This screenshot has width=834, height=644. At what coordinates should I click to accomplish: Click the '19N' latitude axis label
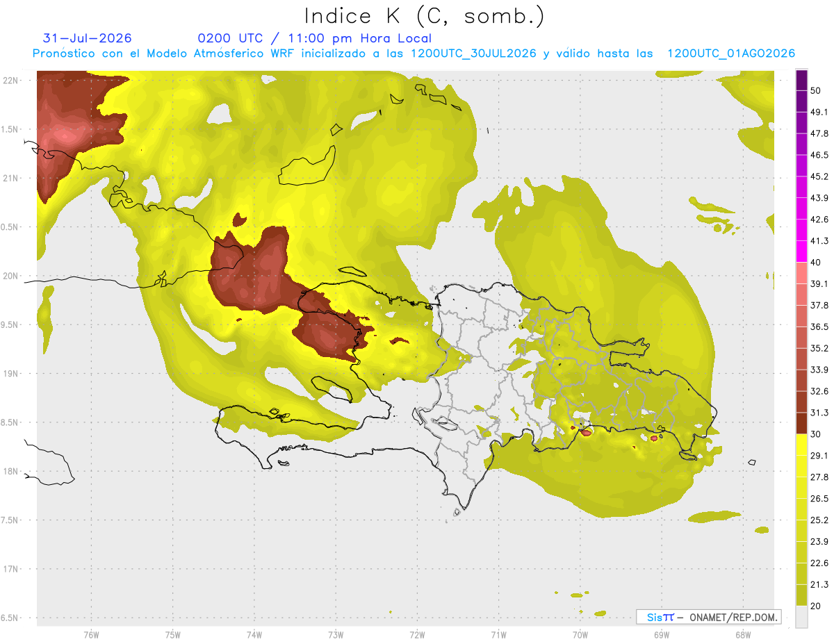pyautogui.click(x=10, y=374)
